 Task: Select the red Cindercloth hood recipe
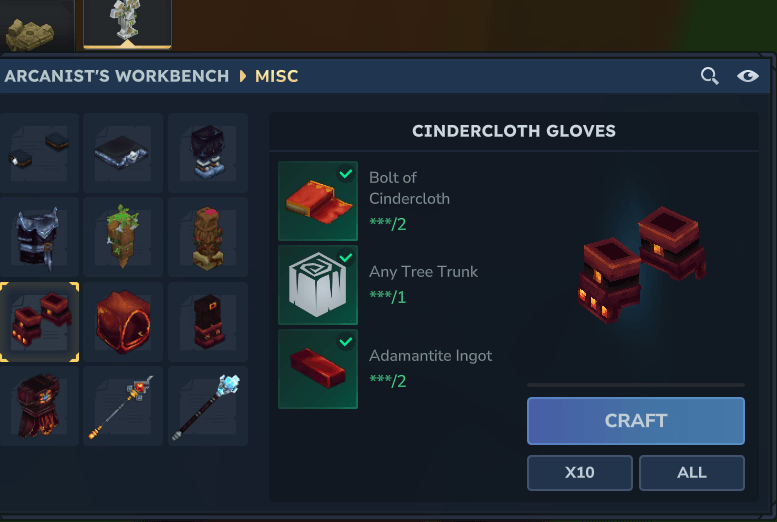[123, 322]
